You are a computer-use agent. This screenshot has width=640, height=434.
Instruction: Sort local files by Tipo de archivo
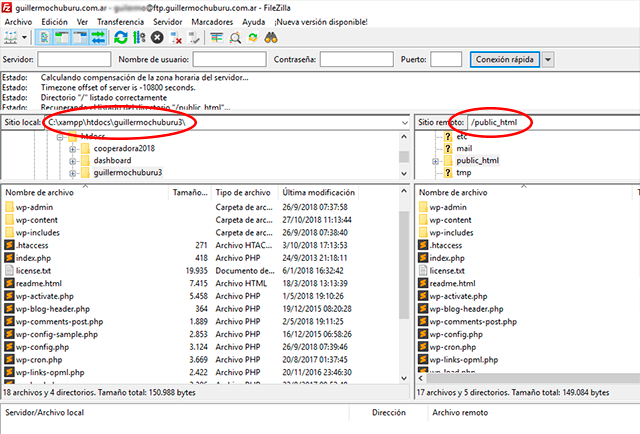click(244, 192)
